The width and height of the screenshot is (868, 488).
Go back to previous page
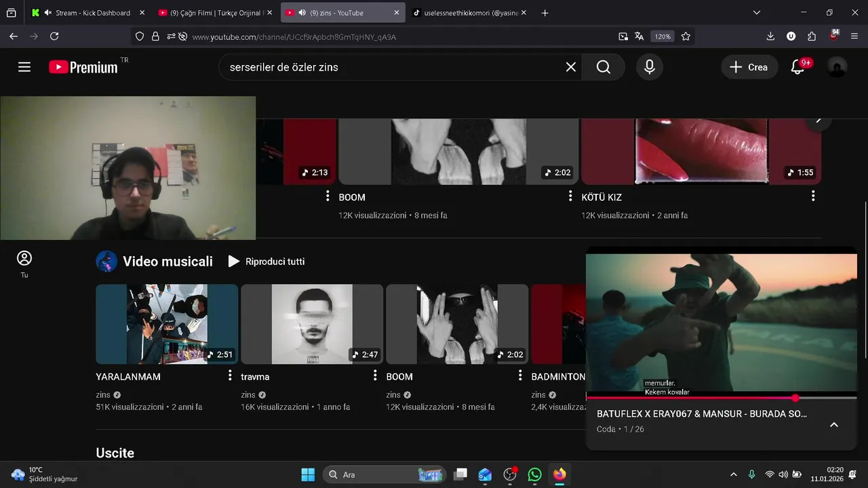click(x=14, y=37)
